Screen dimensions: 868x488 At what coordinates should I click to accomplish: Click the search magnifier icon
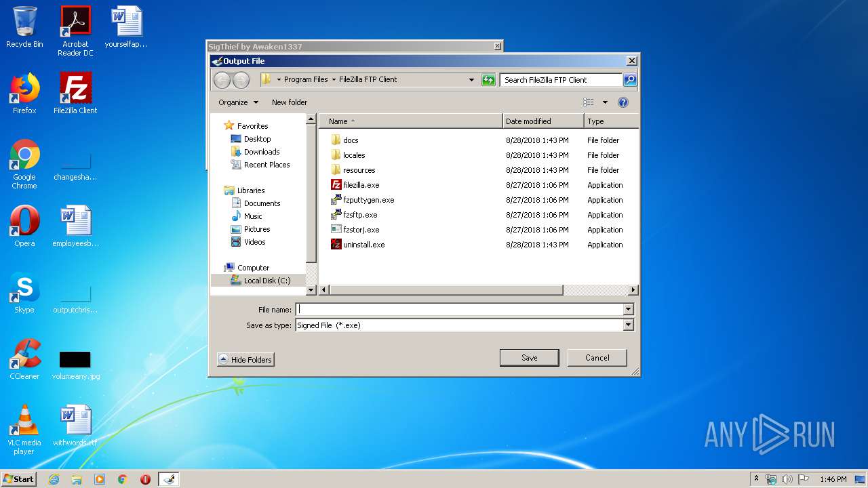pyautogui.click(x=630, y=80)
